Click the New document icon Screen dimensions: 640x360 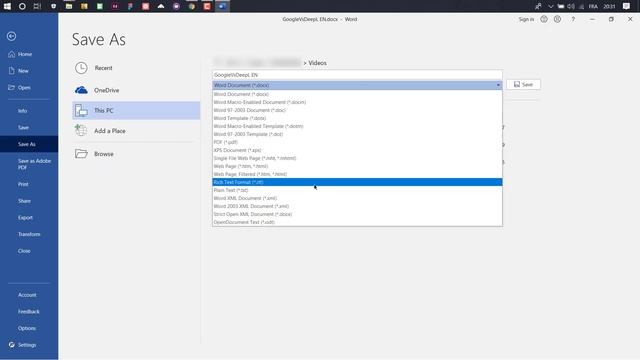pyautogui.click(x=11, y=71)
